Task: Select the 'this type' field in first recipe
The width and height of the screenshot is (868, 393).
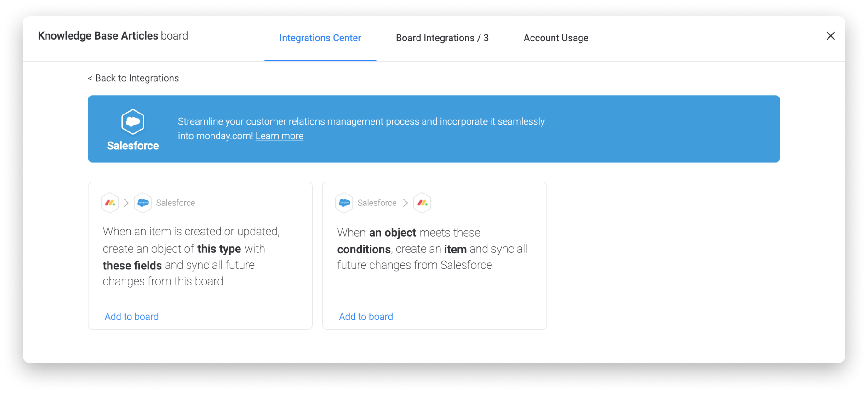Action: click(x=219, y=249)
